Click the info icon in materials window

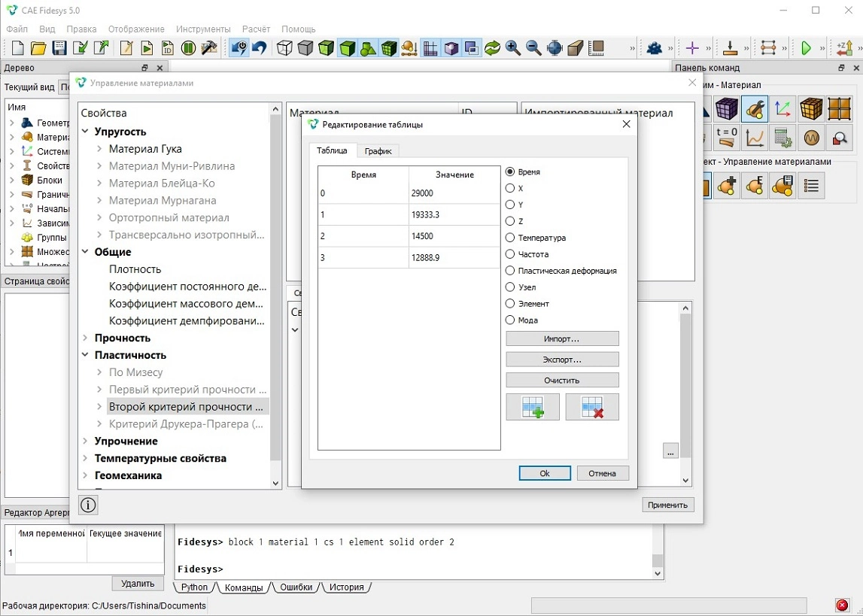coord(88,505)
